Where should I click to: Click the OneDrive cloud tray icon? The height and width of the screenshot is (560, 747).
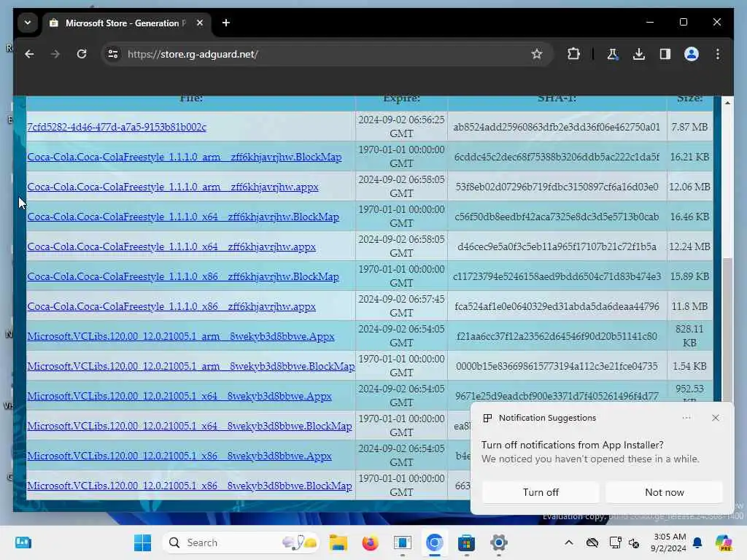tap(592, 542)
